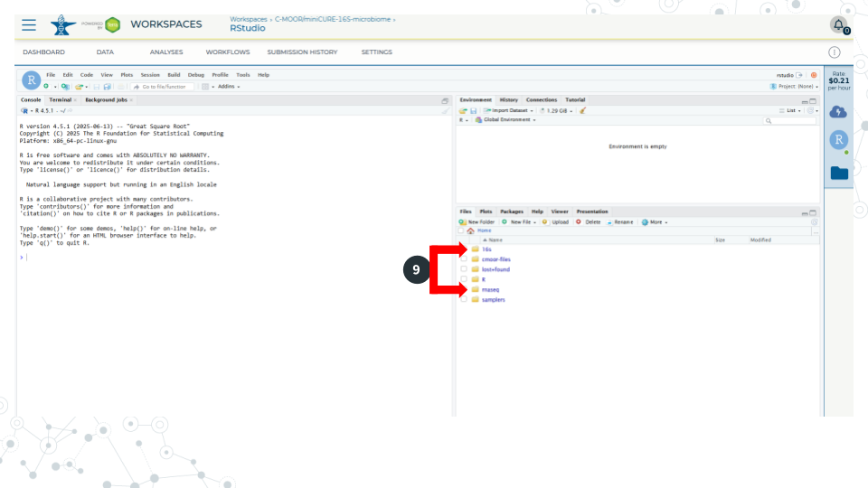
Task: Refresh the Files pane listing
Action: [815, 222]
